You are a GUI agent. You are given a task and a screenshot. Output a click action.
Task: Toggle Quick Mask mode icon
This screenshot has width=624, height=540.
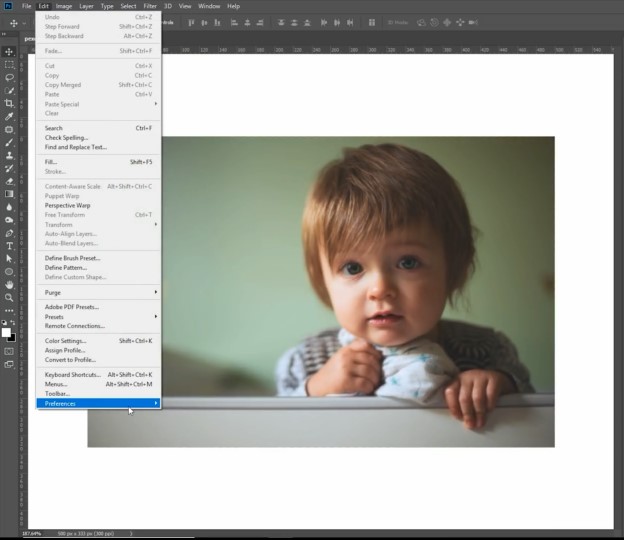[x=9, y=351]
